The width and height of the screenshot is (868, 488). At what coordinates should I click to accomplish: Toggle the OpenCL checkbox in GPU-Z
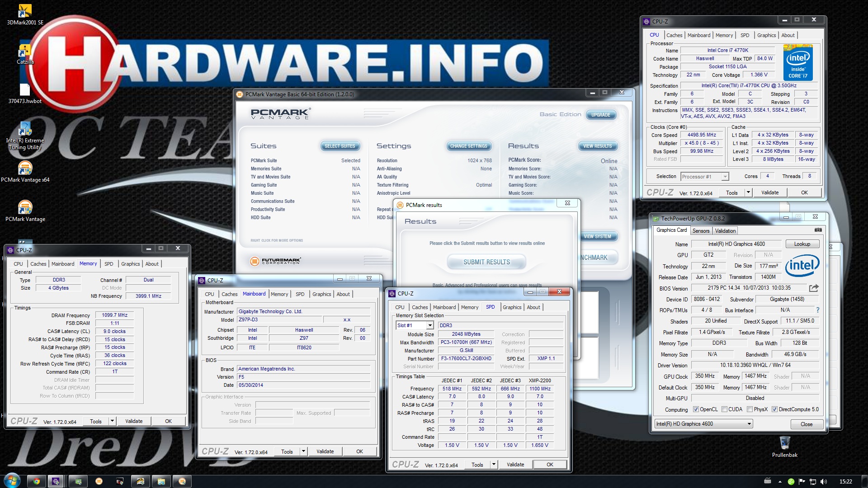[696, 409]
